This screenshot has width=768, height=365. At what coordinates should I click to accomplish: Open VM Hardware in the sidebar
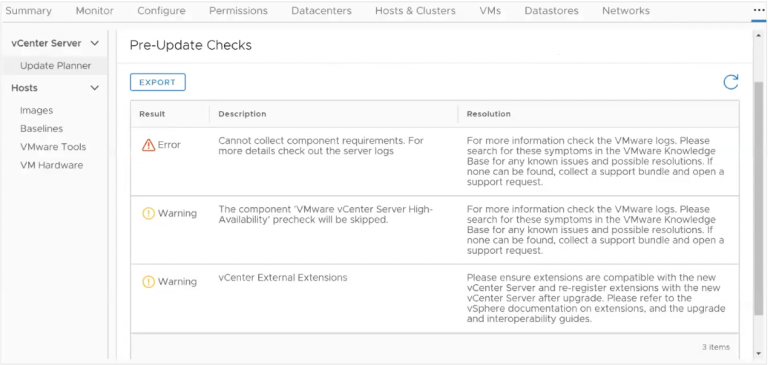point(51,165)
